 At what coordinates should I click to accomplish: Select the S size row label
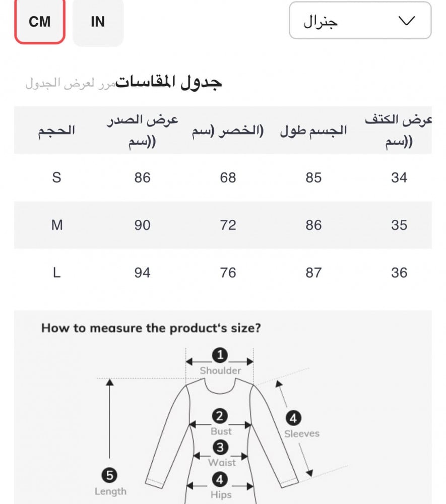point(56,177)
